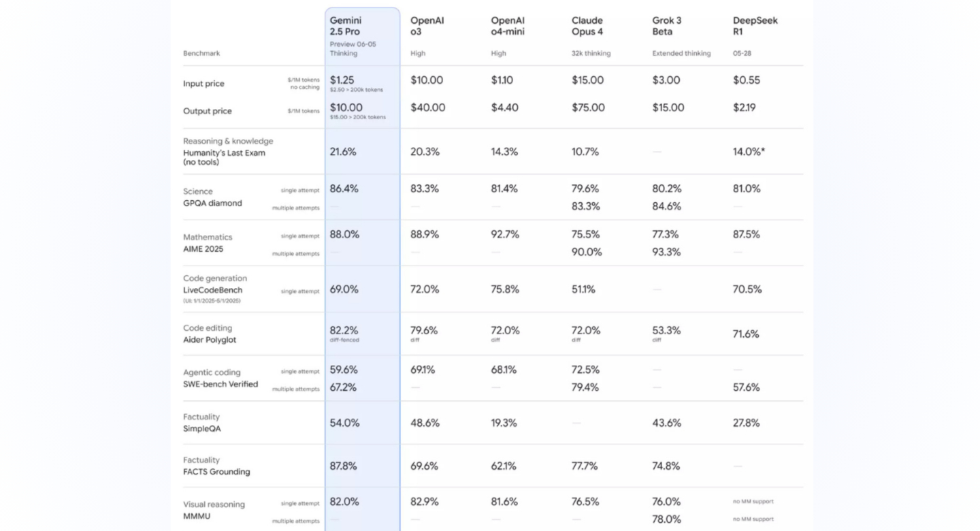Select DeepSeek R1's 14.0%* score

coord(749,152)
